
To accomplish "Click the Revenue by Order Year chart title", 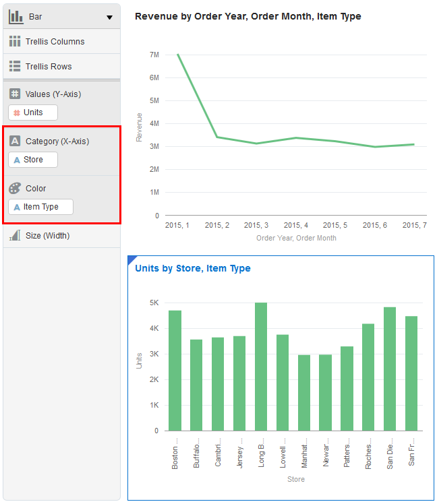I will (247, 16).
